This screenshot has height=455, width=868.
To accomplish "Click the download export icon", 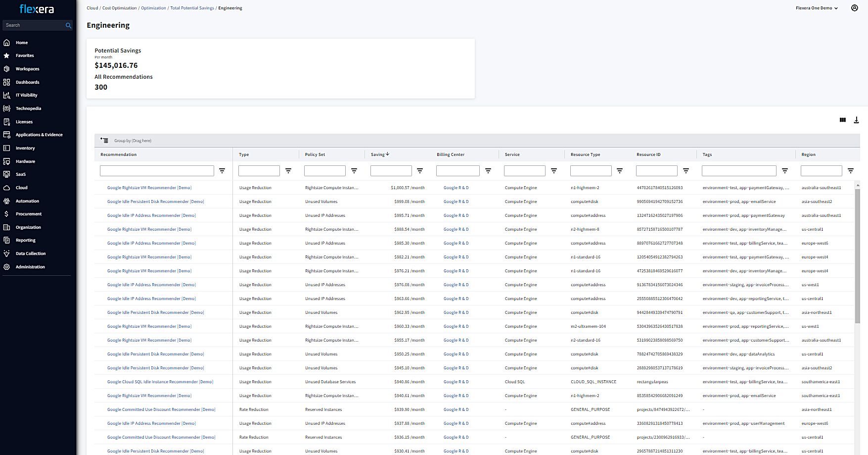I will (x=856, y=120).
